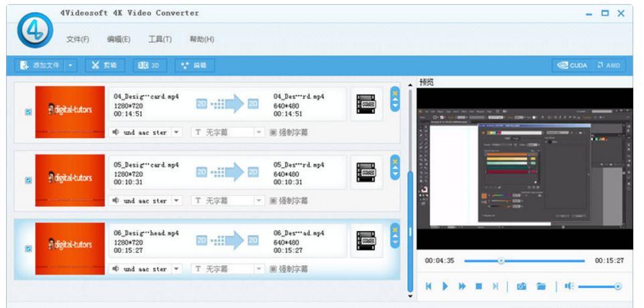The height and width of the screenshot is (308, 644).
Task: Click the file list vertical scrollbar thumb
Action: [410, 231]
